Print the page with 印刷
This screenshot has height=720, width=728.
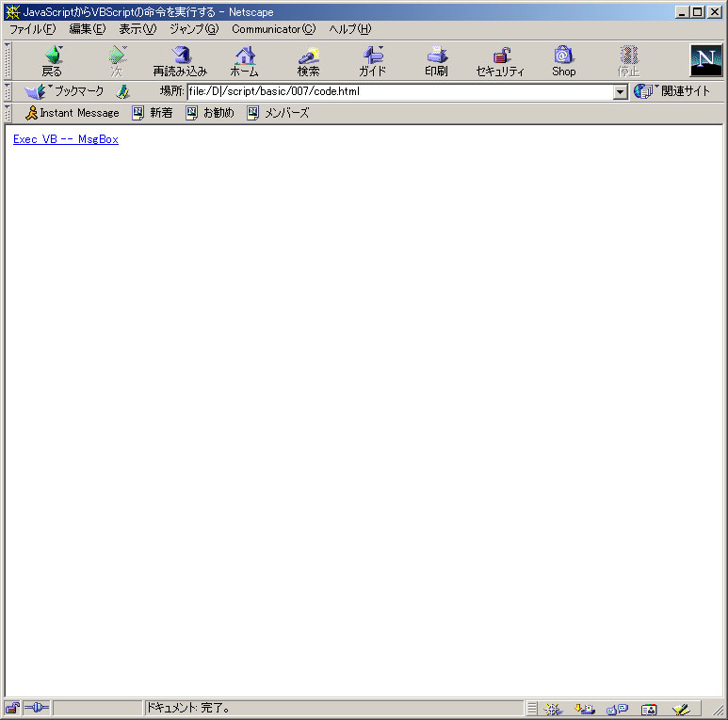(x=436, y=61)
